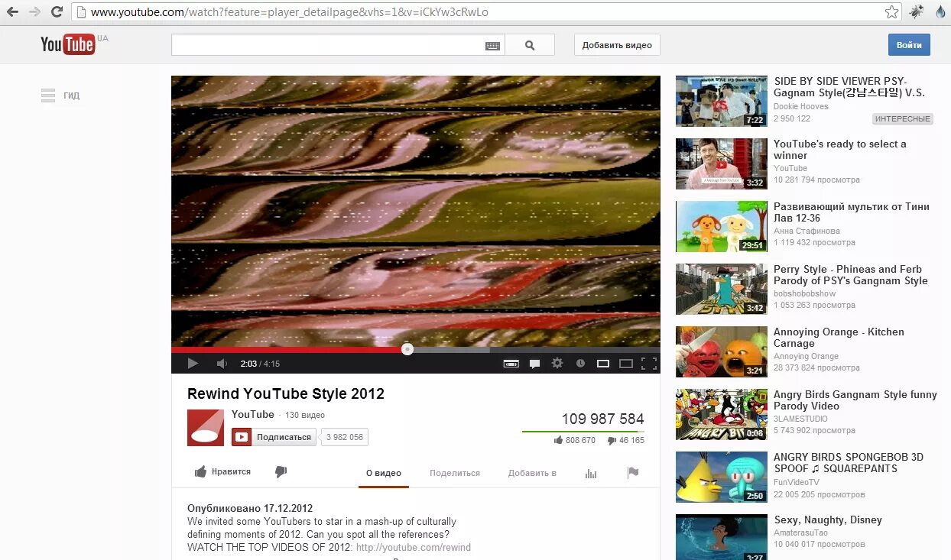
Task: Select the О видео tab
Action: 382,473
